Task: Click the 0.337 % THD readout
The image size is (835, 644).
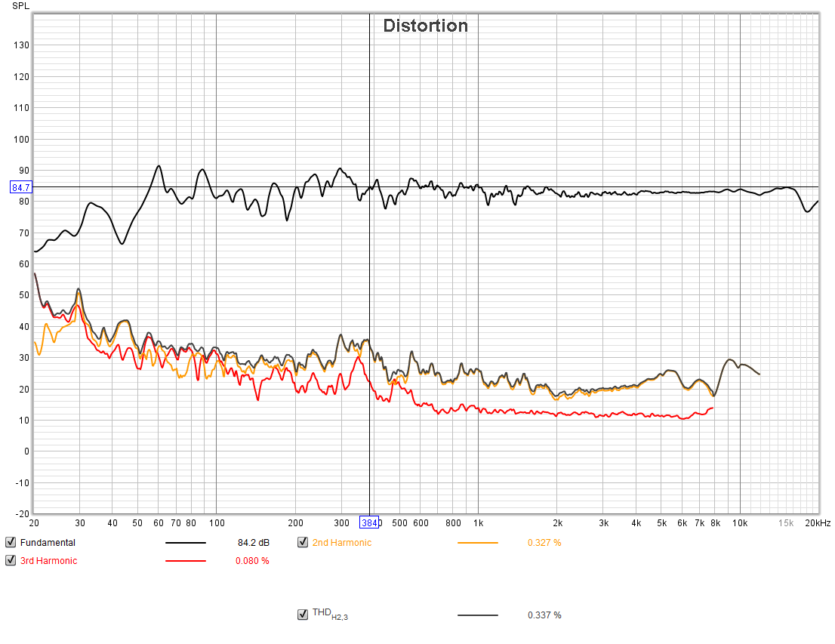Action: (544, 615)
